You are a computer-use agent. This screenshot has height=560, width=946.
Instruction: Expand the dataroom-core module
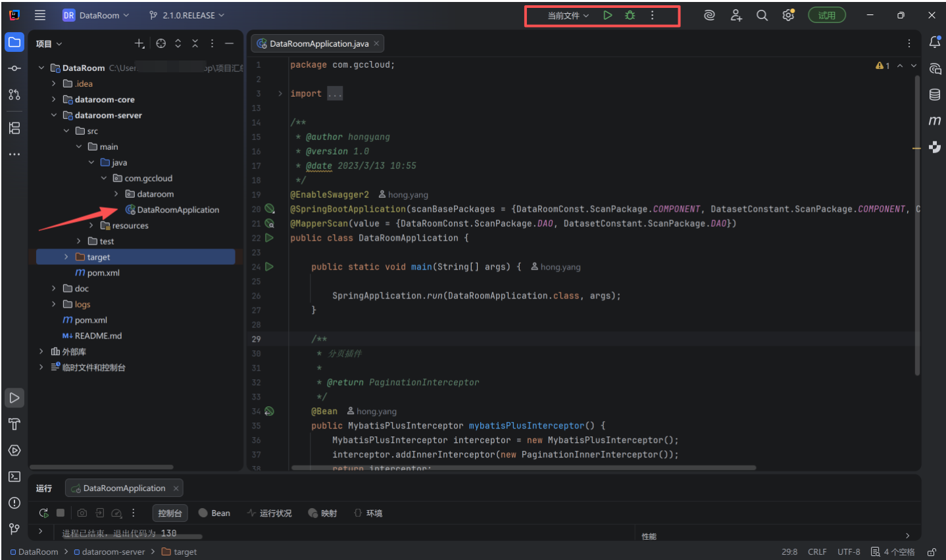coord(54,99)
